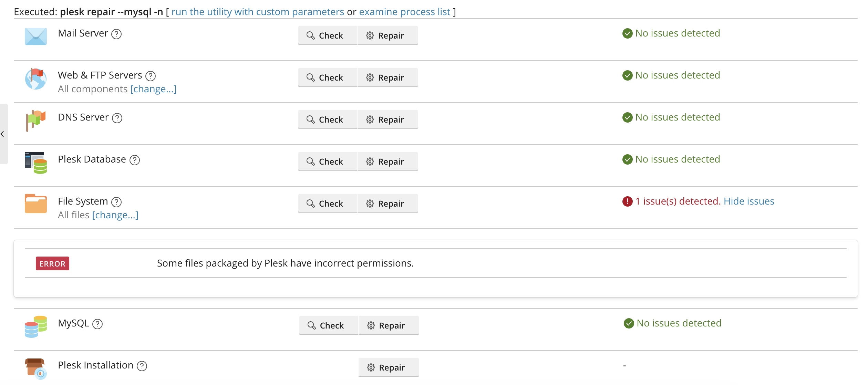Image resolution: width=868 pixels, height=385 pixels.
Task: Change components for Web & FTP Servers
Action: 154,89
